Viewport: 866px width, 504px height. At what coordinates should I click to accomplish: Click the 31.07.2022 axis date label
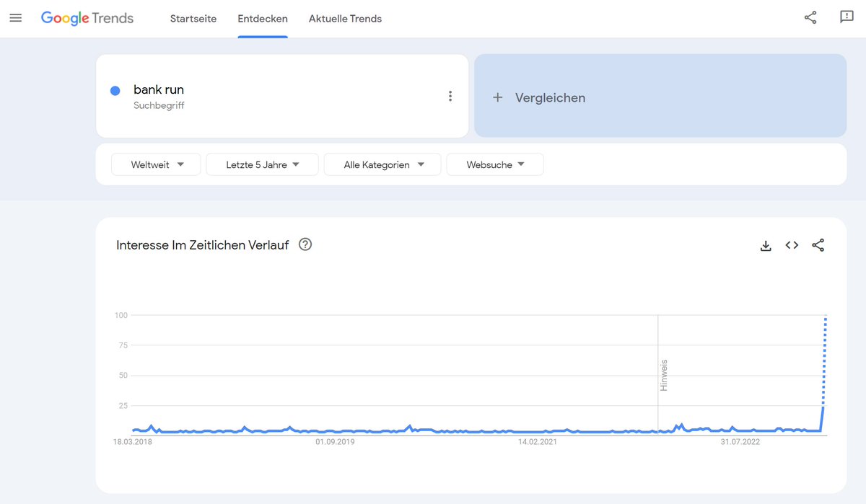(x=740, y=441)
